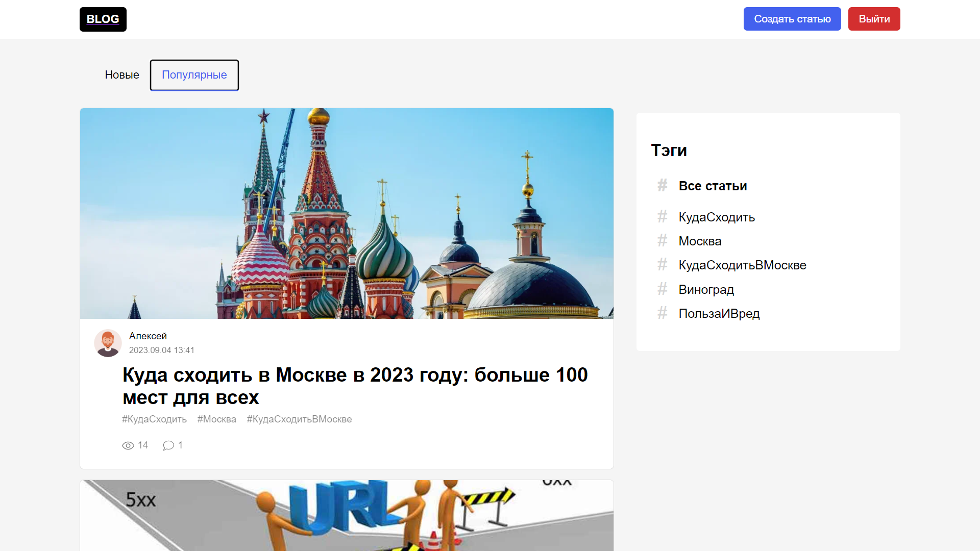Click hash icon next to Виноград
This screenshot has width=980, height=551.
coord(662,289)
